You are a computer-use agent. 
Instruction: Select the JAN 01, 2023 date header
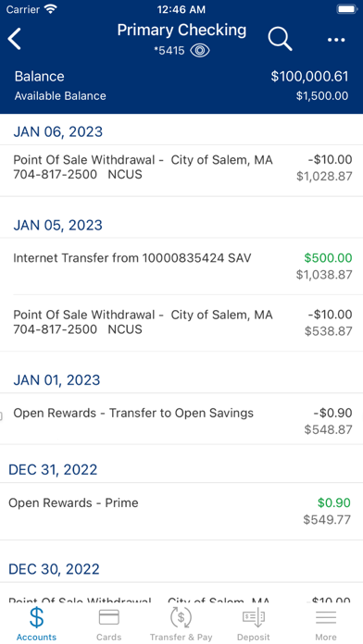click(x=56, y=380)
